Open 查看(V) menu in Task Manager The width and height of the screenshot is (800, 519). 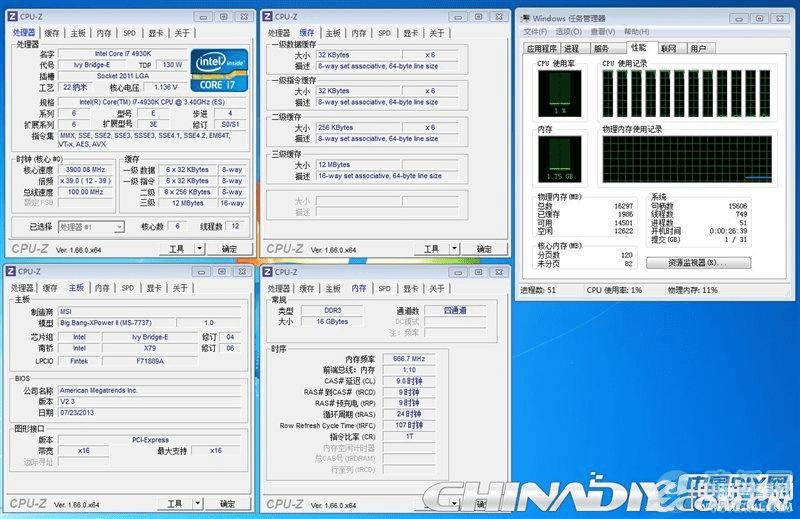click(x=603, y=32)
